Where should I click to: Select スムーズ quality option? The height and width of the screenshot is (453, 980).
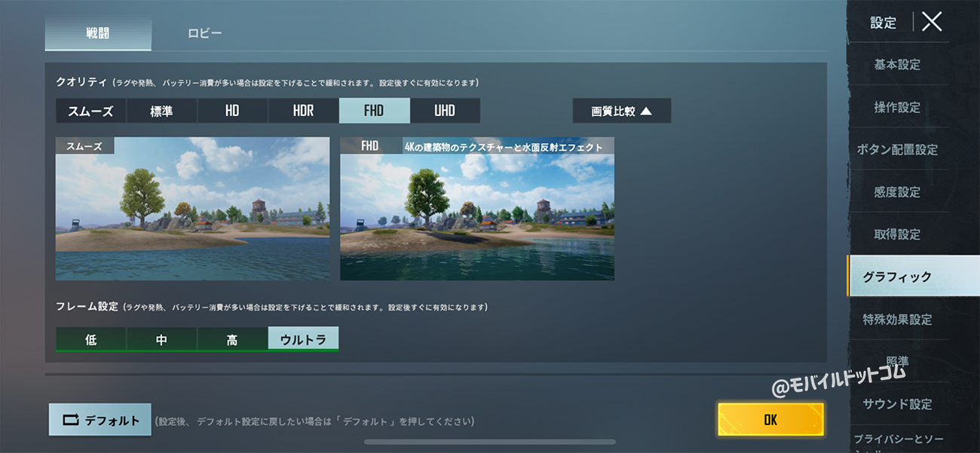[90, 111]
